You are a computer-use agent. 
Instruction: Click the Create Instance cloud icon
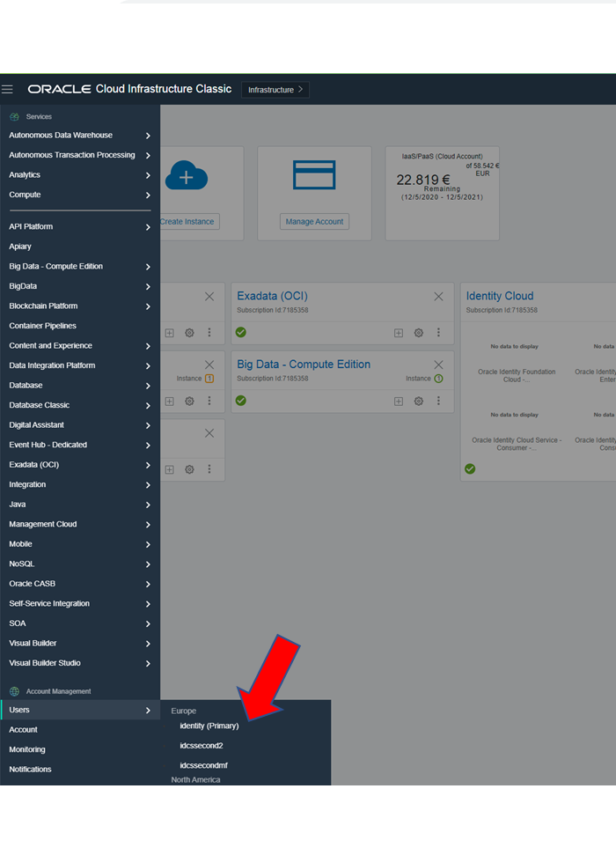pyautogui.click(x=186, y=175)
